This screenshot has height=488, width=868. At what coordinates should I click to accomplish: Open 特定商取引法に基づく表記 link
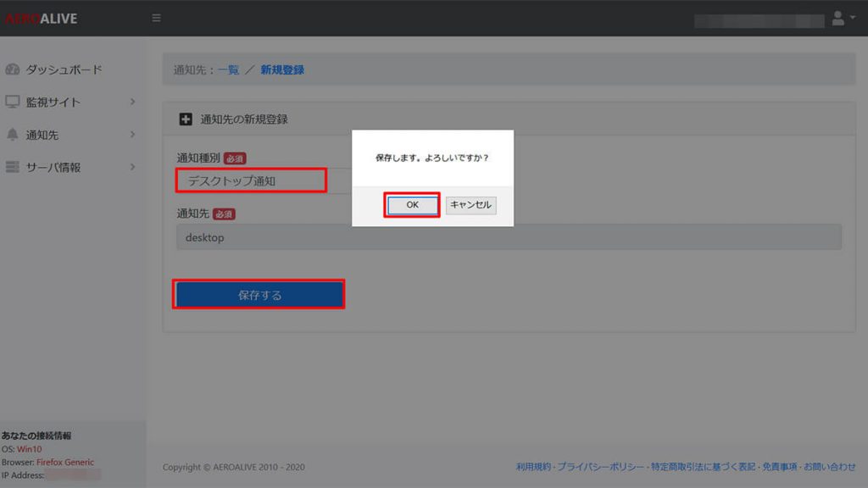pos(703,467)
